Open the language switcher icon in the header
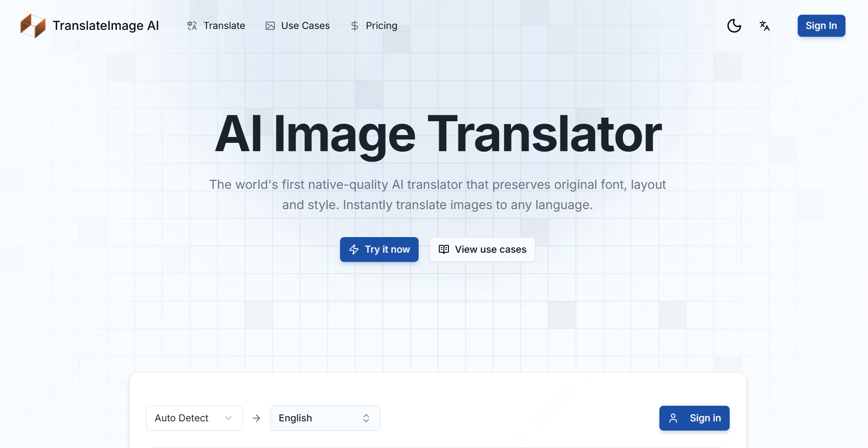 tap(765, 26)
